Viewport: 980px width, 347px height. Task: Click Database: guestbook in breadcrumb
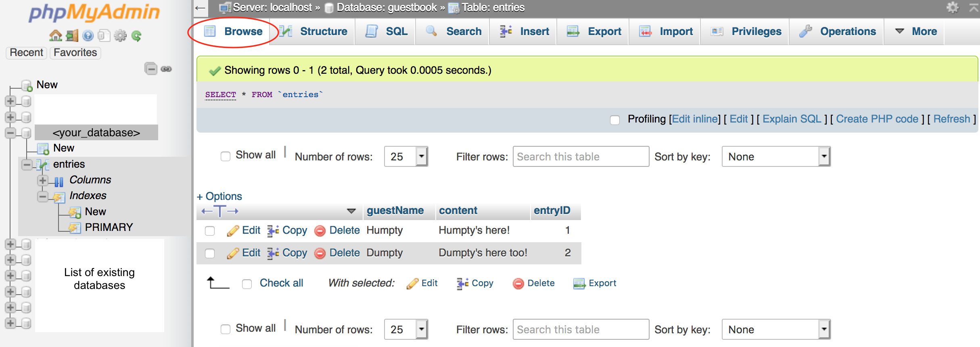coord(387,8)
